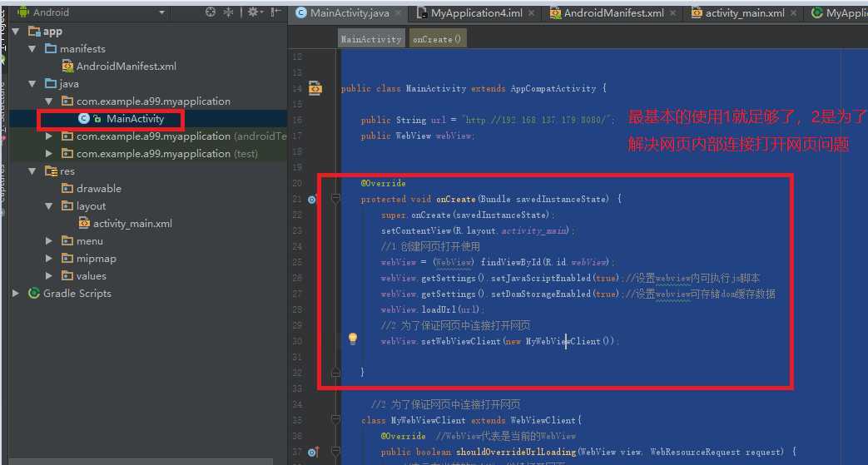The width and height of the screenshot is (868, 465).
Task: Collapse the app module node
Action: tap(16, 32)
